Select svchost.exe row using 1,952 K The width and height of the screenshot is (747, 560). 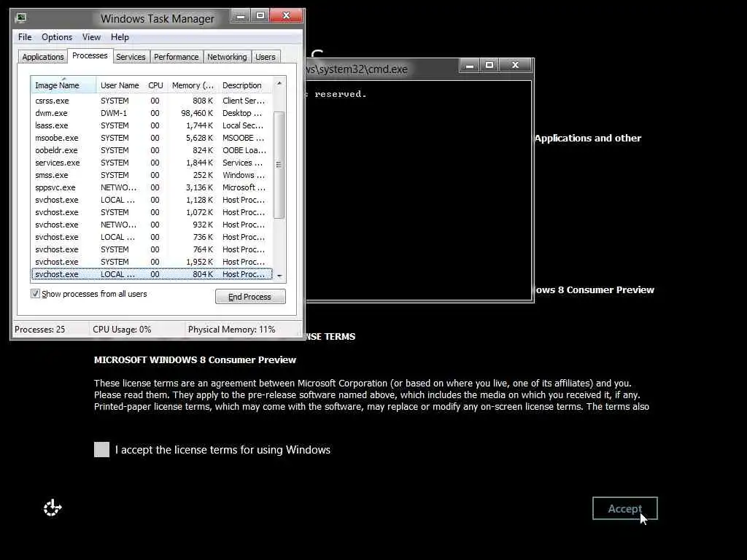pyautogui.click(x=152, y=262)
